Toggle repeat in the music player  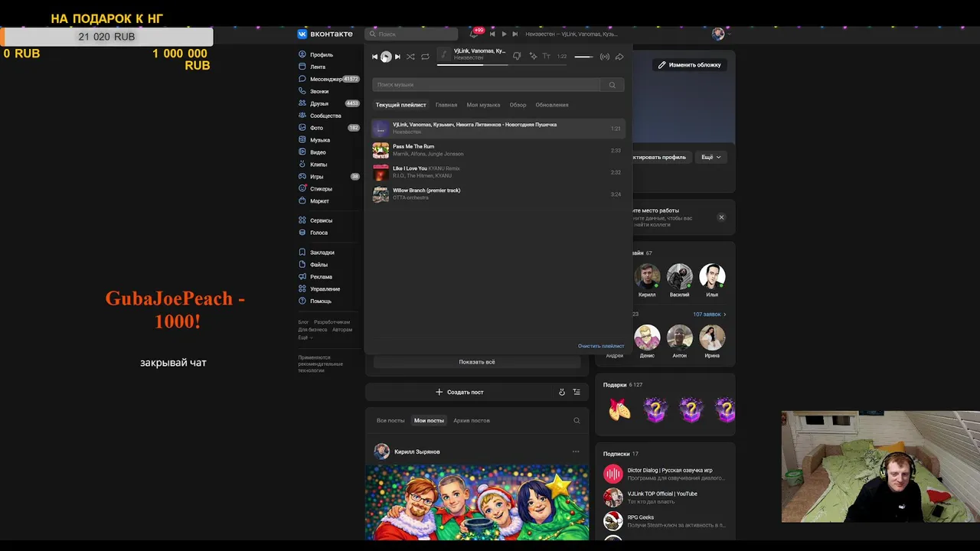coord(425,57)
